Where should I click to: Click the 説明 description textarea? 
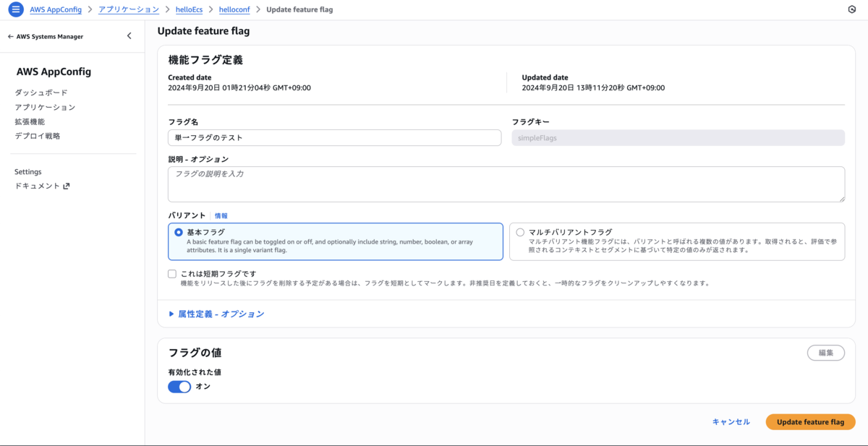[x=506, y=184]
